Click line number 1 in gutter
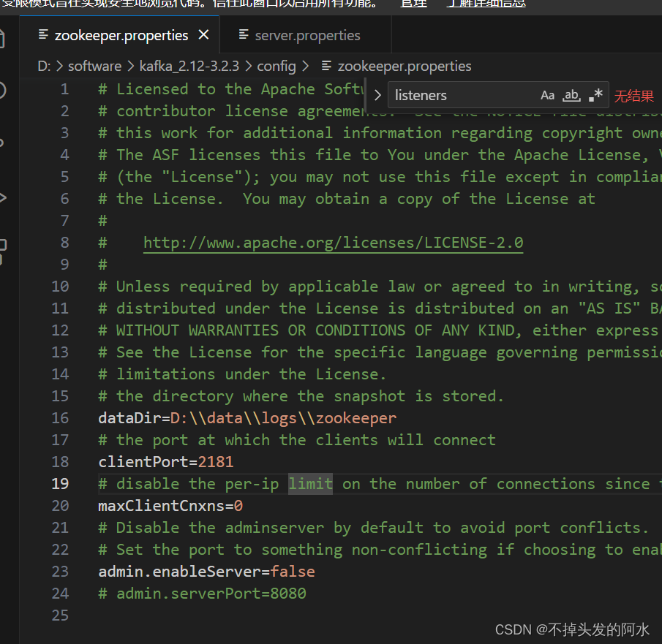This screenshot has height=644, width=662. pyautogui.click(x=64, y=89)
